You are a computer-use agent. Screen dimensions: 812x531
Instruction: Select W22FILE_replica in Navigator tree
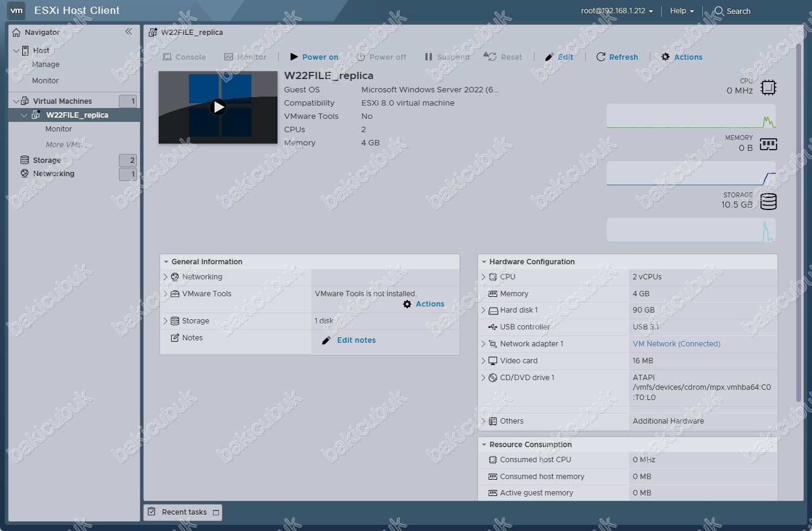pyautogui.click(x=77, y=115)
